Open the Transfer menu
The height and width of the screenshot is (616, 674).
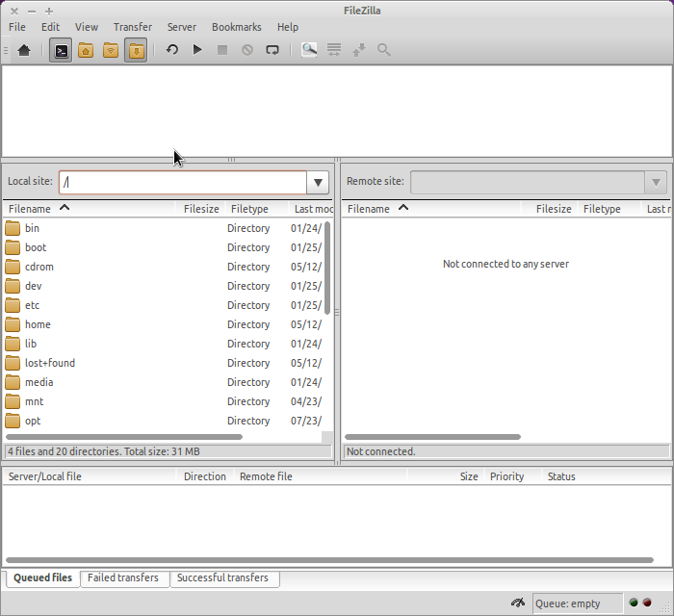coord(133,27)
